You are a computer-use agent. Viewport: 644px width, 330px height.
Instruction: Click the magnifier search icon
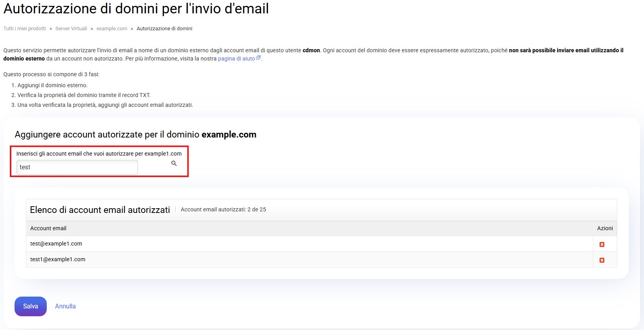click(x=174, y=163)
